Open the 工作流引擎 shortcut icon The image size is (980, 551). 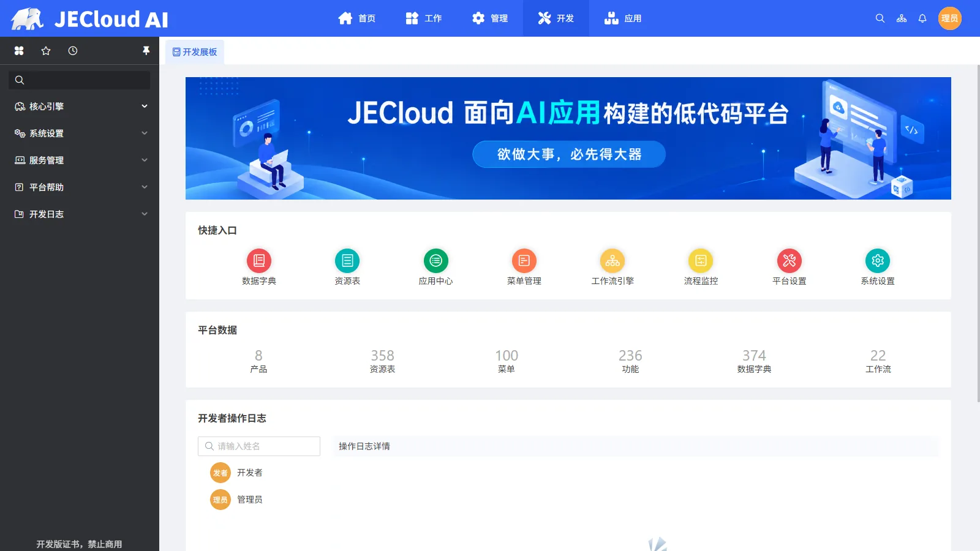coord(612,261)
